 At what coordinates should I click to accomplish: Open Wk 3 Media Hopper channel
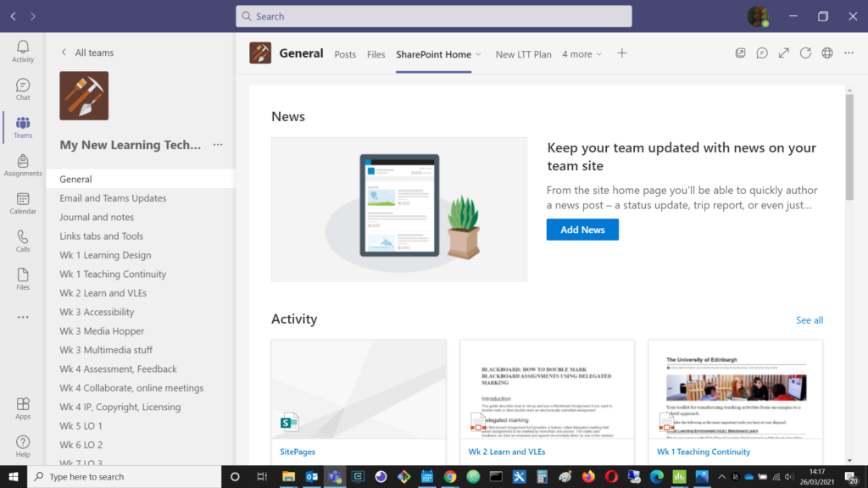click(x=142, y=331)
